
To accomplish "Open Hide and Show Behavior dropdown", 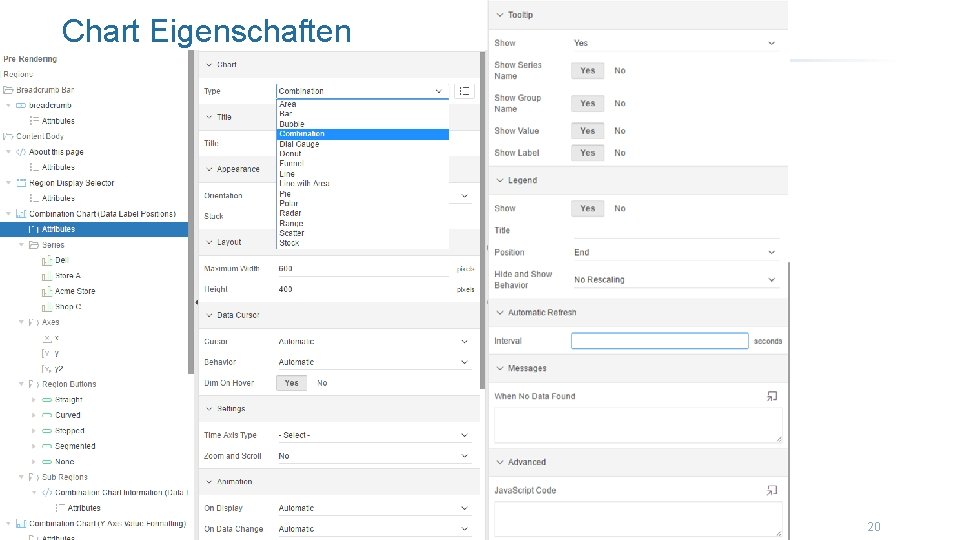I will pyautogui.click(x=675, y=280).
